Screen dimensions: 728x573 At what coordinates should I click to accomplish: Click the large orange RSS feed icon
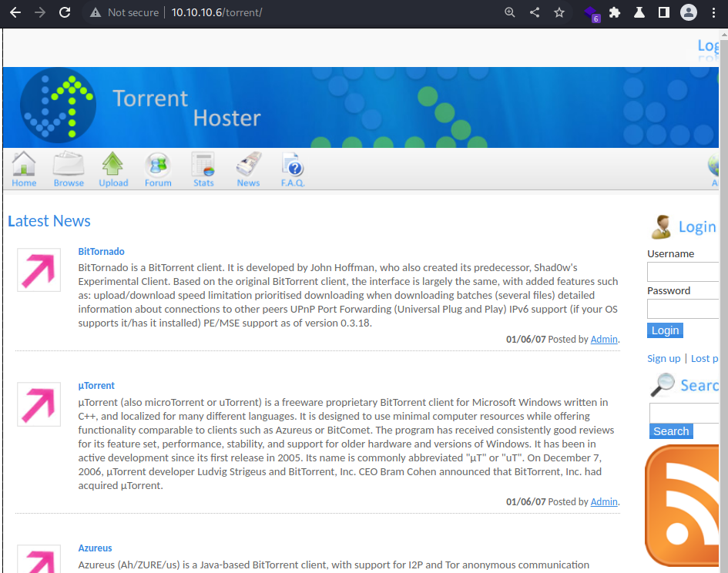[682, 505]
